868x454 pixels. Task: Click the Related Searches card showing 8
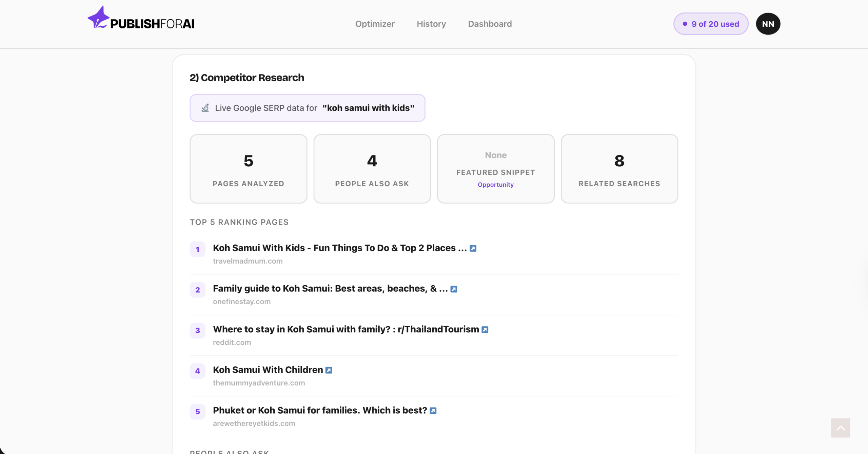pyautogui.click(x=619, y=169)
